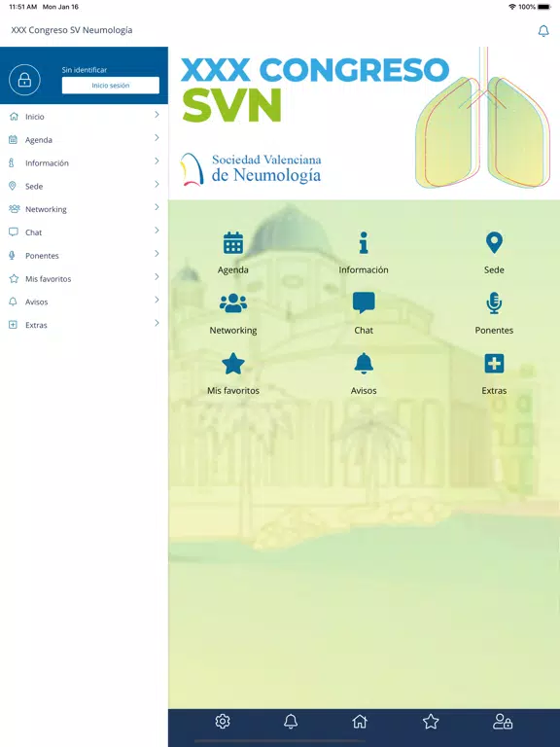The image size is (560, 747).
Task: Select the Agenda calendar icon in the sidebar
Action: pos(14,140)
